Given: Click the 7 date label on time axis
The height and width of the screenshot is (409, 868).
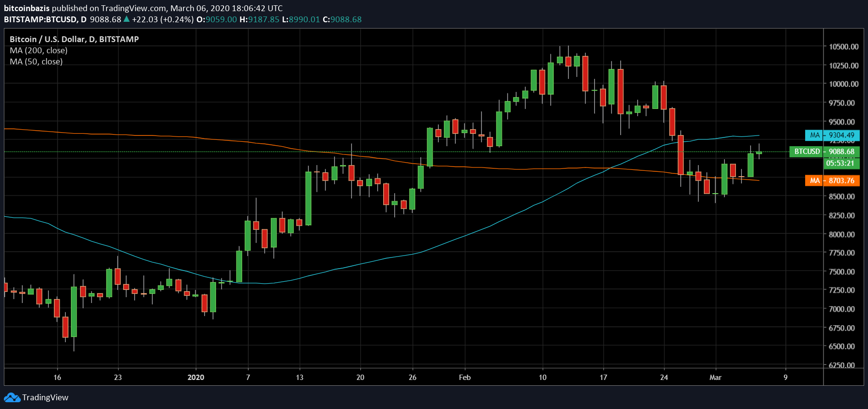Looking at the screenshot, I should coord(248,378).
